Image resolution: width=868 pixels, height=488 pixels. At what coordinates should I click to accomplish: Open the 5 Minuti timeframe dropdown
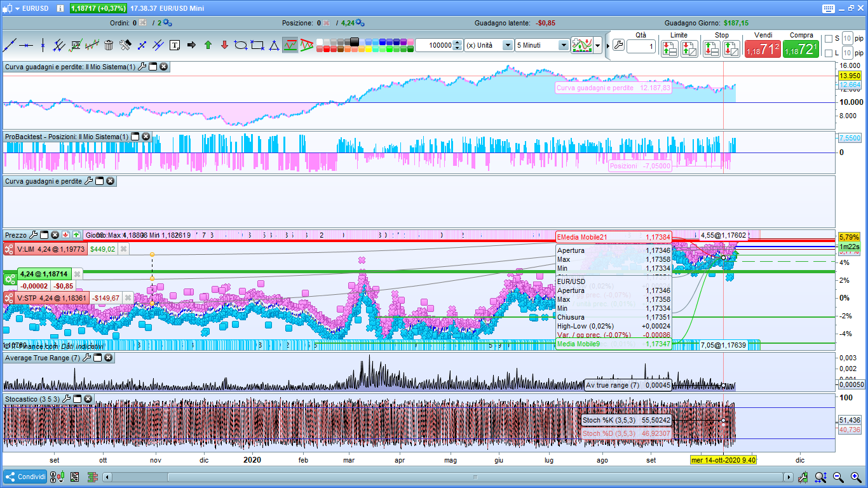564,46
